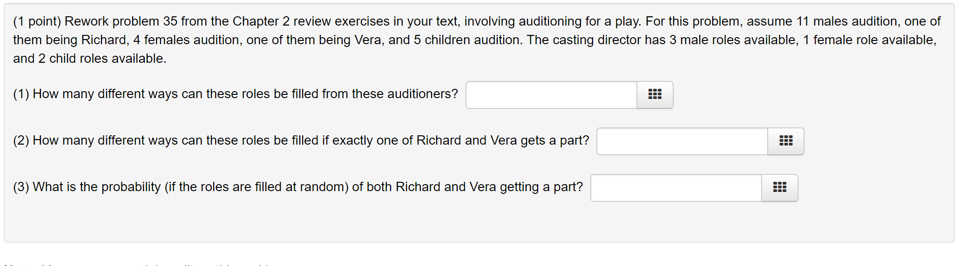Click the "(1)" question number label
This screenshot has height=266, width=980.
[21, 94]
